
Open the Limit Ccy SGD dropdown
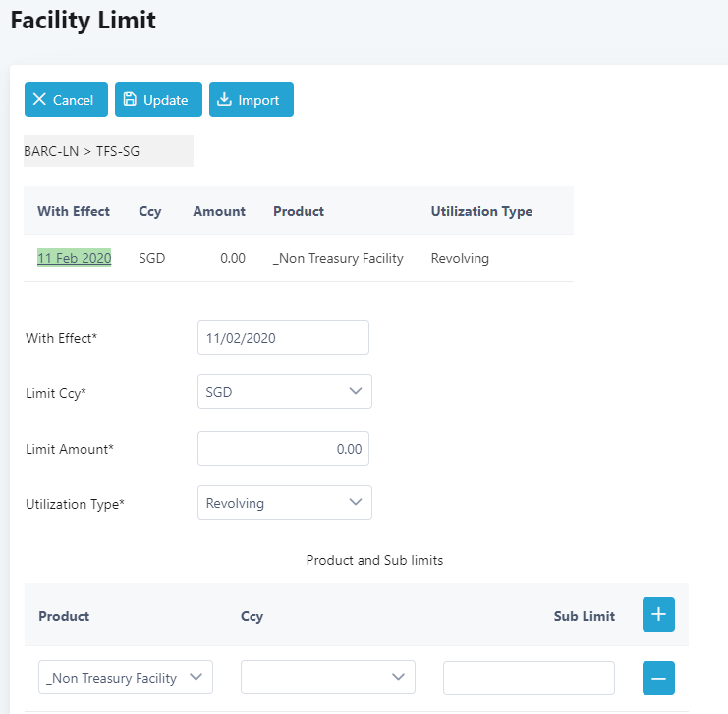tap(285, 391)
